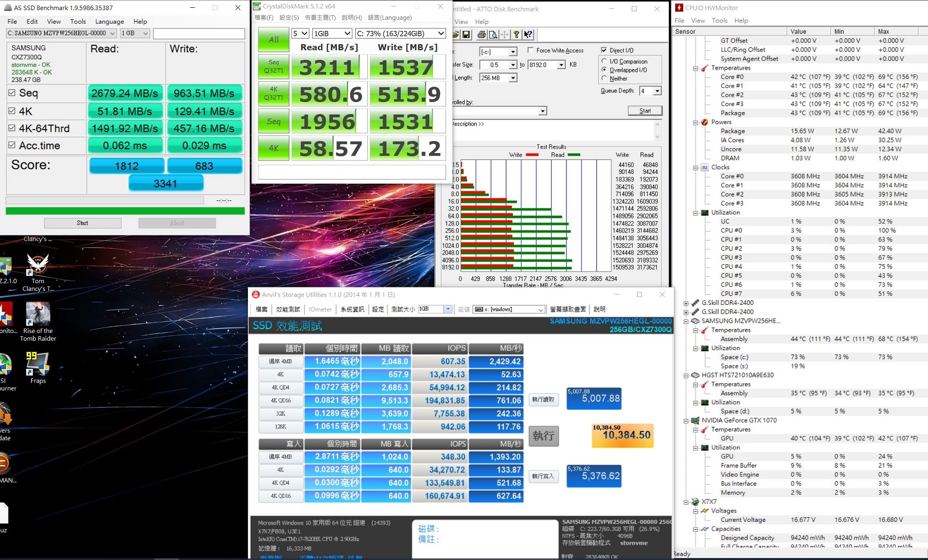The image size is (928, 560).
Task: Click the green All button in CrystalDiskMark
Action: (x=274, y=40)
